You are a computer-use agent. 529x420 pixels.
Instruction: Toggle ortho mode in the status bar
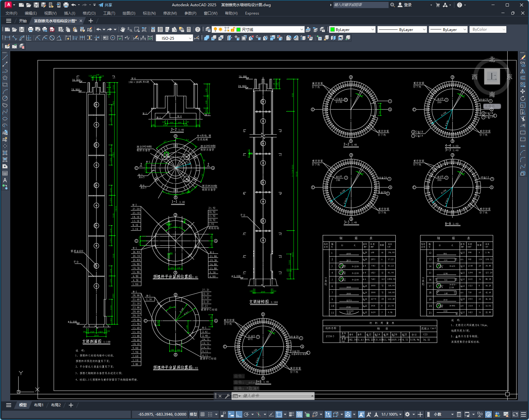coord(239,414)
